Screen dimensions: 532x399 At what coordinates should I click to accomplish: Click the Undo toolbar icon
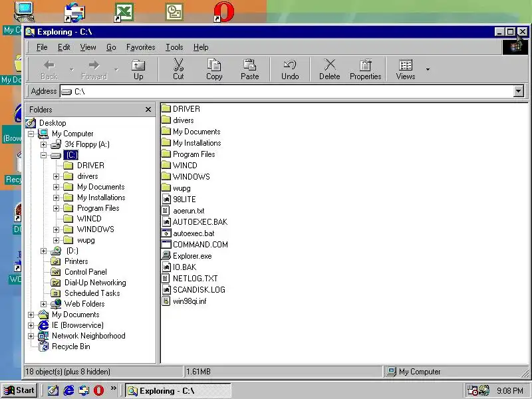[290, 65]
